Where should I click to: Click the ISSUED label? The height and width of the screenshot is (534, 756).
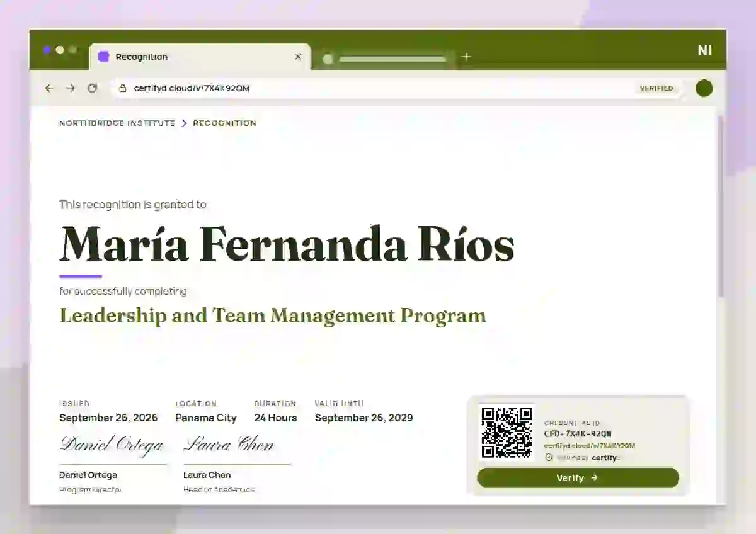74,404
